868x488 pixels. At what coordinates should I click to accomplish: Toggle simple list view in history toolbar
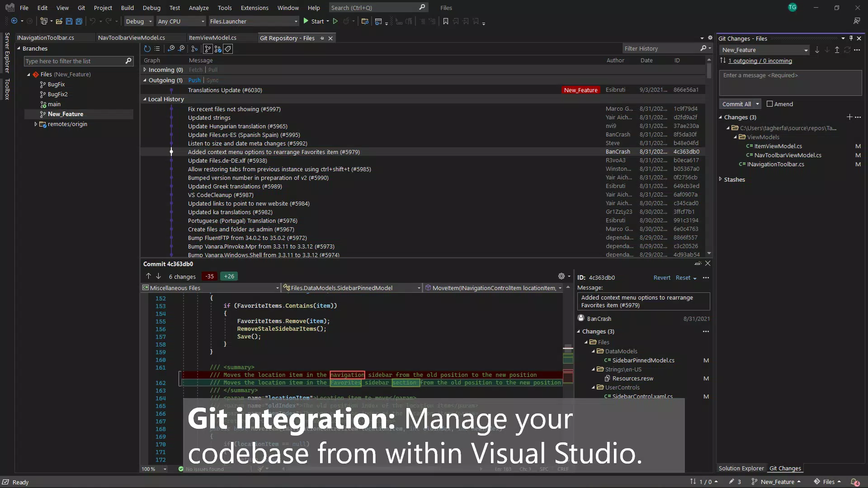[x=157, y=49]
